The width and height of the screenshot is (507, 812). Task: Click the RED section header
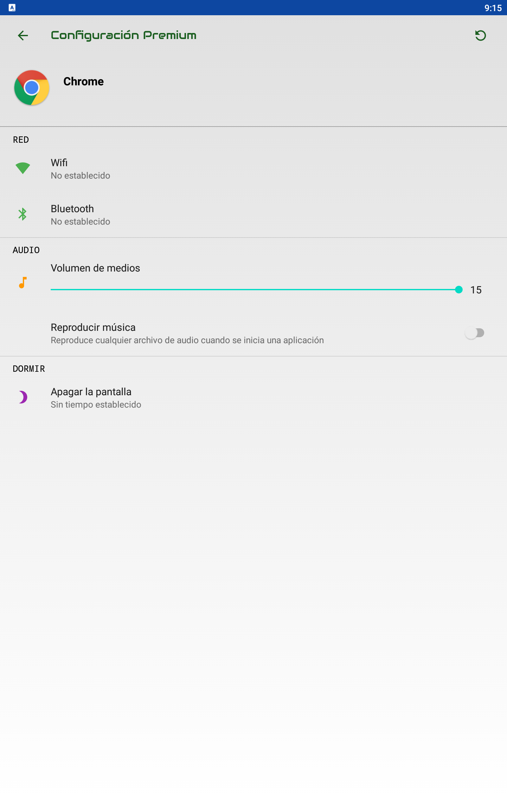21,140
